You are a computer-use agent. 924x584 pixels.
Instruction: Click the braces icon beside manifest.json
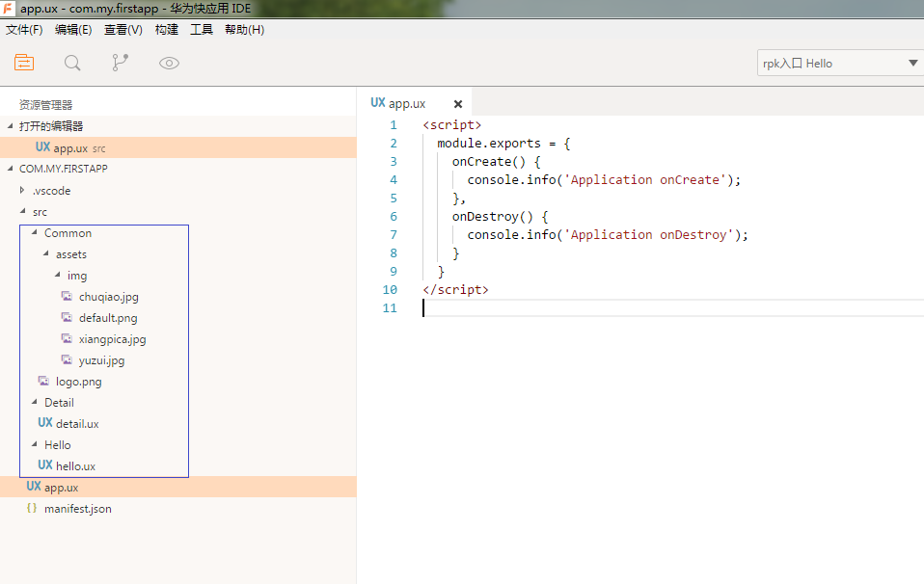click(32, 508)
